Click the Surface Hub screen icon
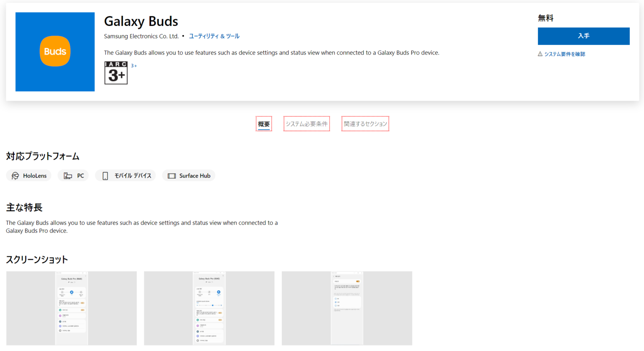 point(172,176)
